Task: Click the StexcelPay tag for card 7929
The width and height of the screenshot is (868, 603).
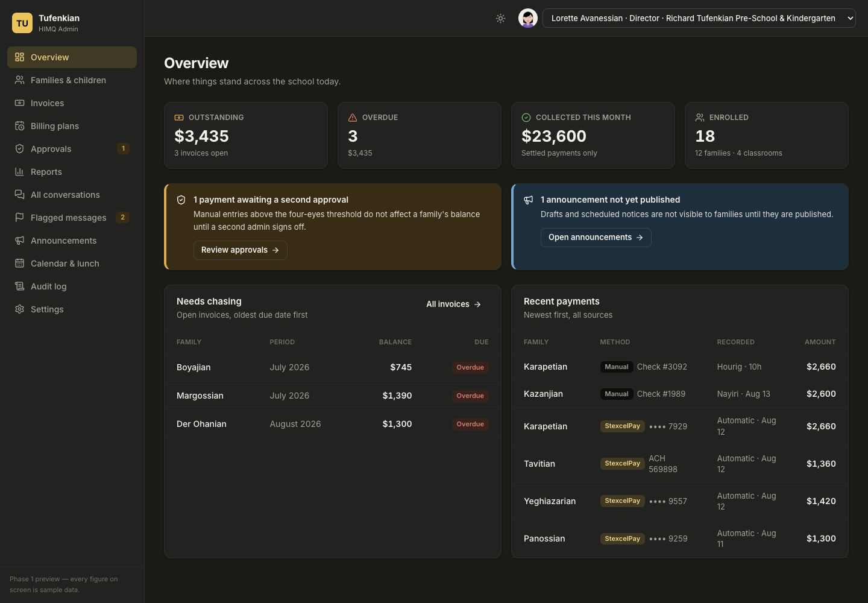Action: coord(622,426)
